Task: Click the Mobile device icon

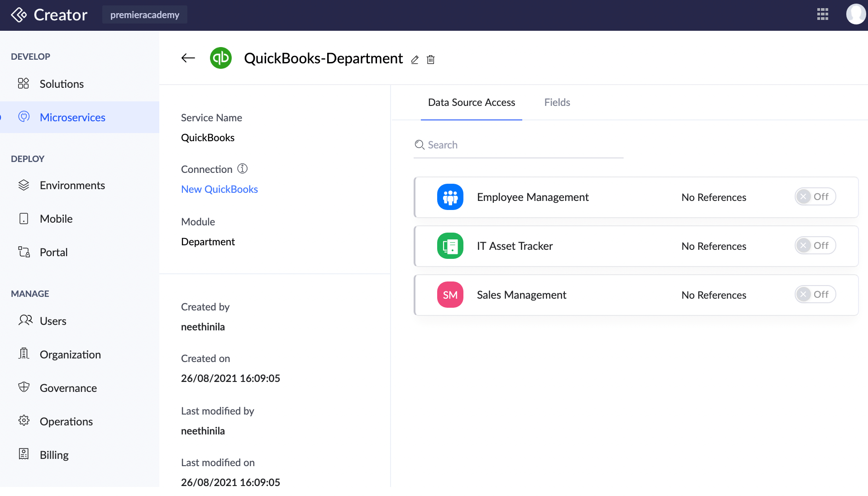Action: coord(24,219)
